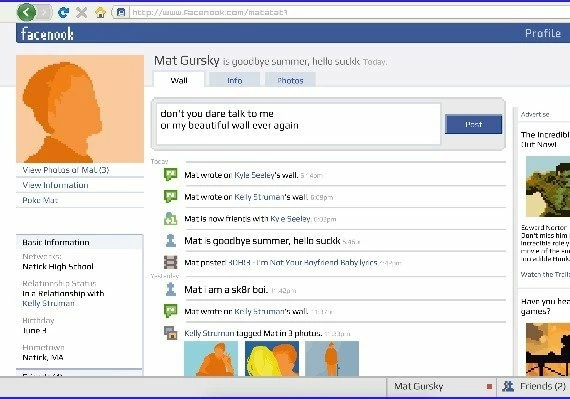Click the Mat Gursky profile name heading
Viewport: 570px width, 399px height.
pos(187,60)
